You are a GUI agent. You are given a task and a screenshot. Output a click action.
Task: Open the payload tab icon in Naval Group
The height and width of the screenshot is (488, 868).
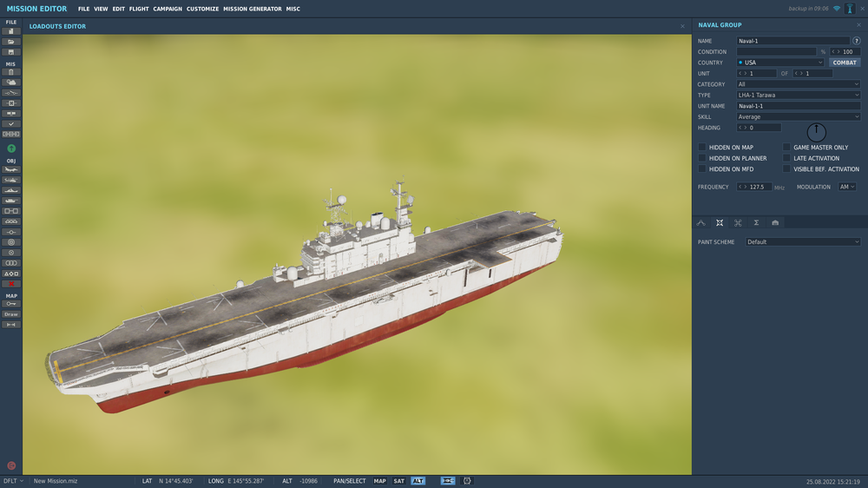[x=720, y=222]
